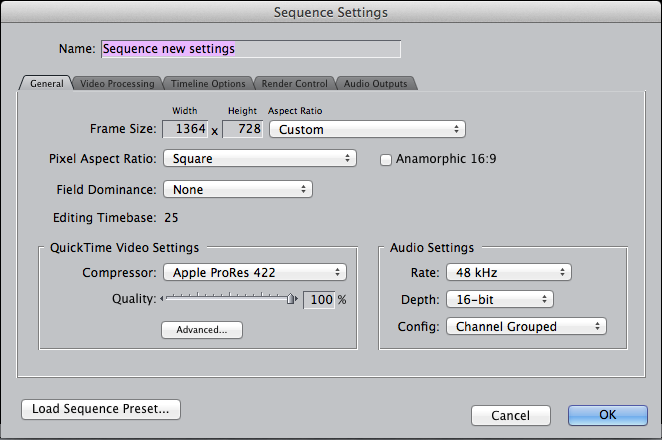Enable the Anamorphic 16:9 checkbox
662x440 pixels.
(387, 159)
